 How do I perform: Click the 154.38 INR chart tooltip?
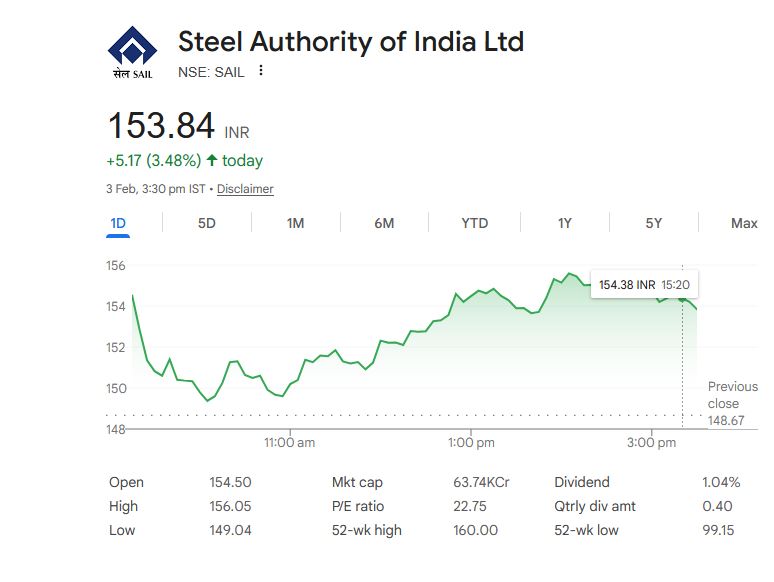tap(644, 285)
